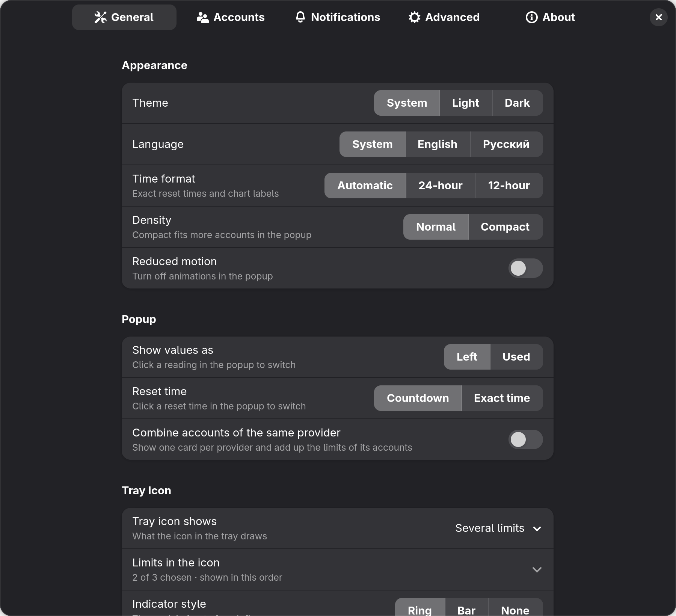The image size is (676, 616).
Task: Switch density to Compact
Action: pos(505,227)
